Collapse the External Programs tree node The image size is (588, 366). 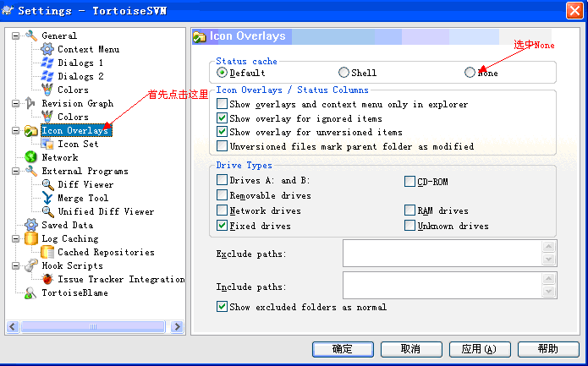16,172
